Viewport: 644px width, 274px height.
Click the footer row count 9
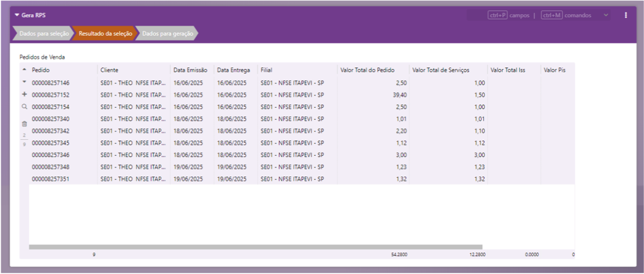coord(94,255)
